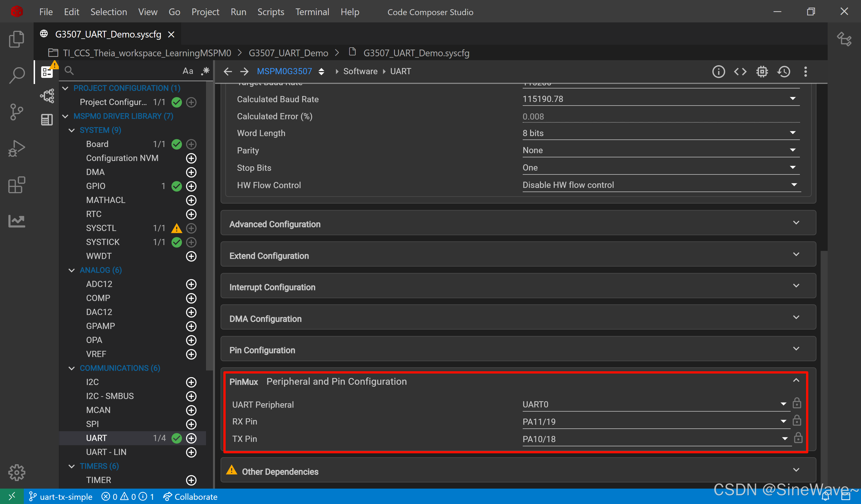Open the Search view in activity bar

17,75
